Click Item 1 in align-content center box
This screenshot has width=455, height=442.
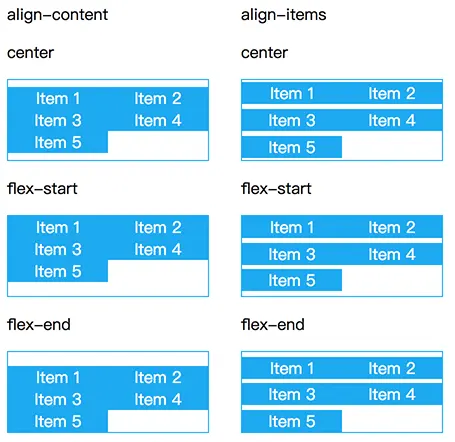(x=58, y=98)
